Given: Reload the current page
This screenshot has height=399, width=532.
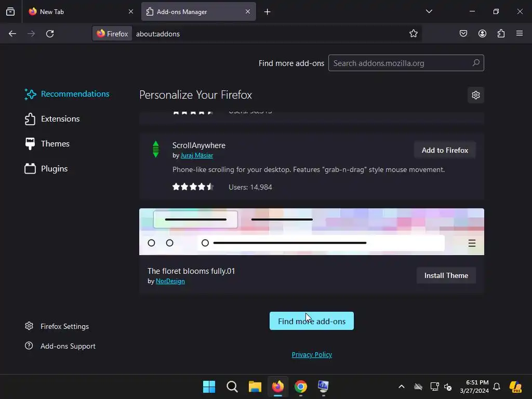Looking at the screenshot, I should pyautogui.click(x=50, y=34).
